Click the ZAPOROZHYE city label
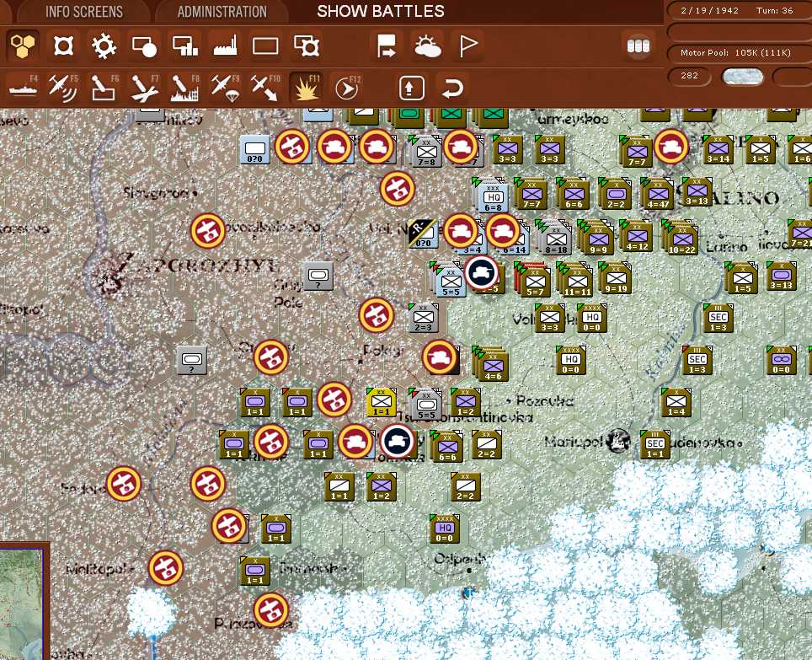Viewport: 812px width, 660px height. click(198, 266)
